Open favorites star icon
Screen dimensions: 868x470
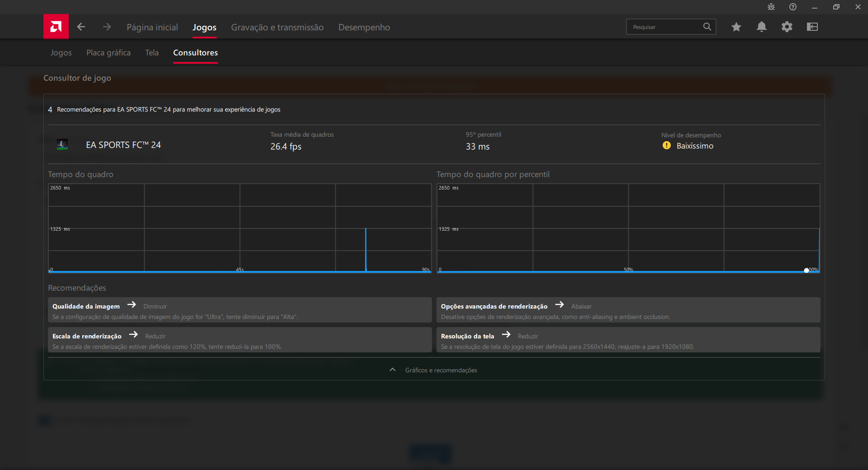(736, 27)
